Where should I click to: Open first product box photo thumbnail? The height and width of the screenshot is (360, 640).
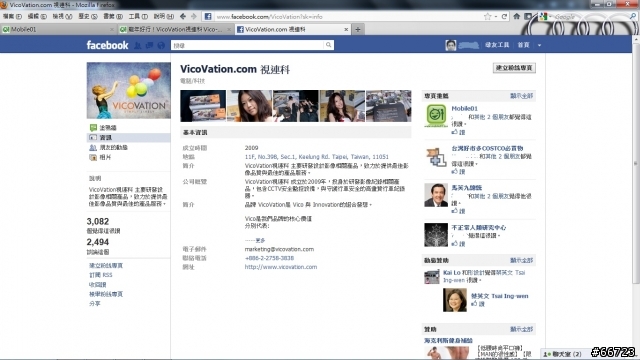point(203,106)
